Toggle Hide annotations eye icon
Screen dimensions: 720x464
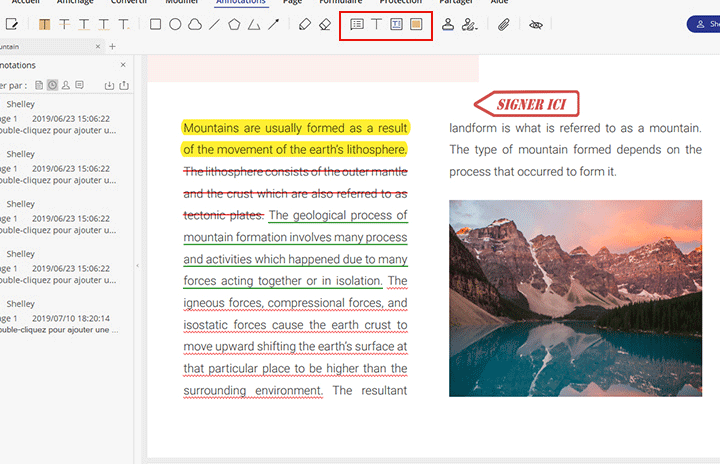coord(535,25)
